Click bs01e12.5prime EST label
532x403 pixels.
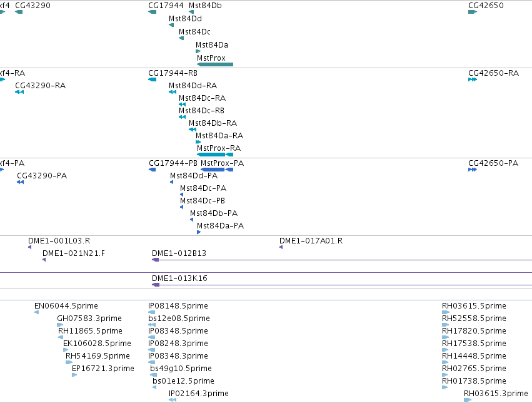point(183,382)
